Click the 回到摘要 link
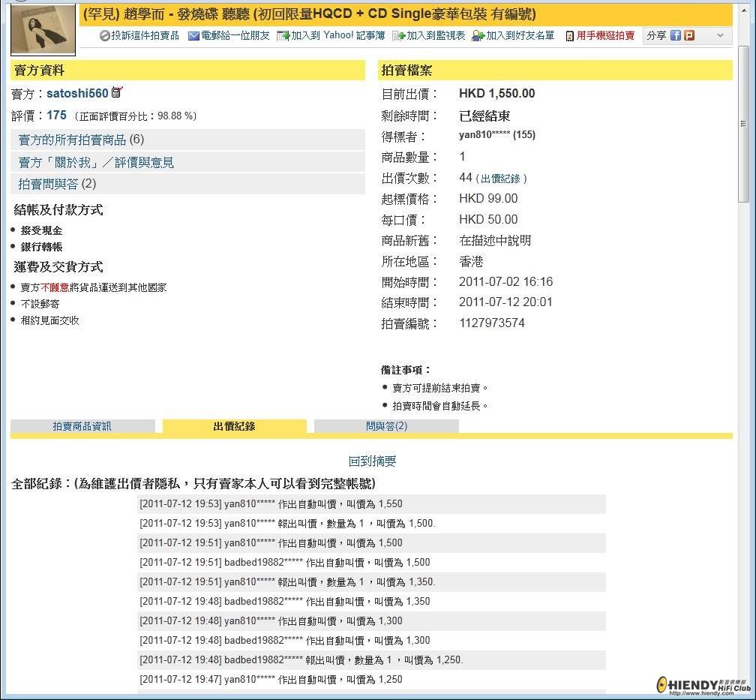Image resolution: width=756 pixels, height=700 pixels. 373,461
